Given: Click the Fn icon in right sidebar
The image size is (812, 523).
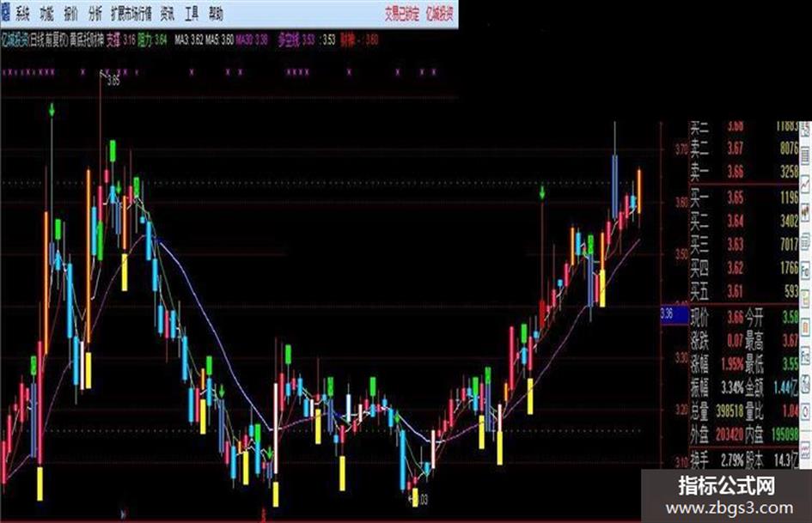Looking at the screenshot, I should [x=805, y=356].
